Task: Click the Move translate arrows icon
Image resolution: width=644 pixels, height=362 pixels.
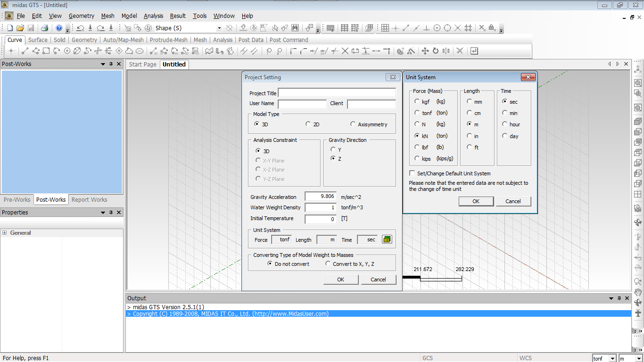Action: [x=425, y=51]
